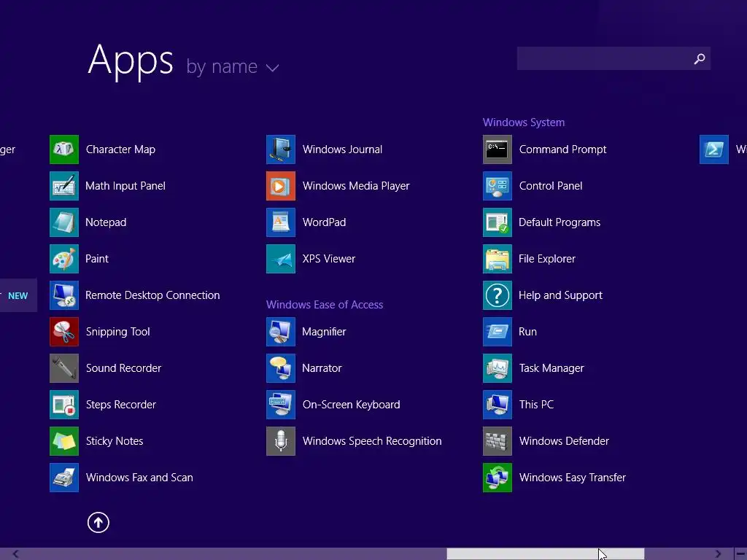Launch the Run dialog icon

tap(498, 332)
